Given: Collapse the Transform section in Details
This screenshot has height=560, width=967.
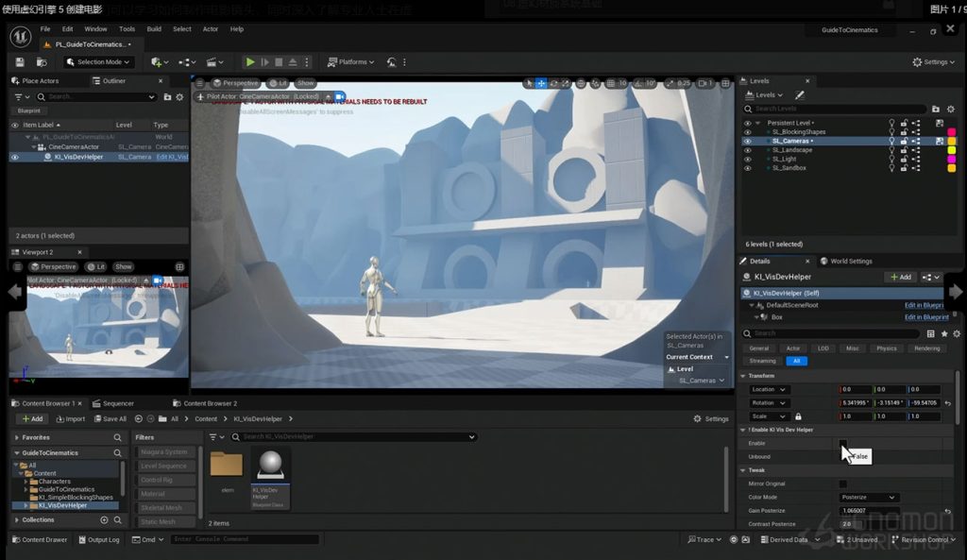Looking at the screenshot, I should point(743,376).
